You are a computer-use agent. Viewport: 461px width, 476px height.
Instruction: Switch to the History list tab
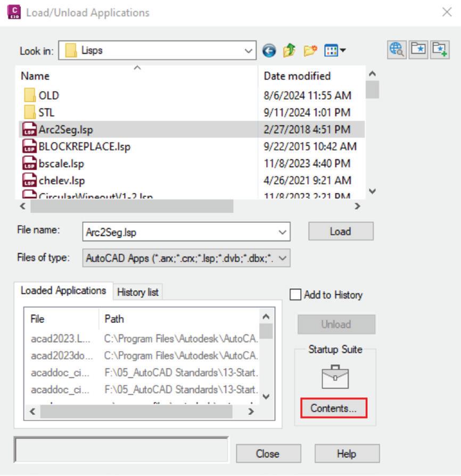138,292
